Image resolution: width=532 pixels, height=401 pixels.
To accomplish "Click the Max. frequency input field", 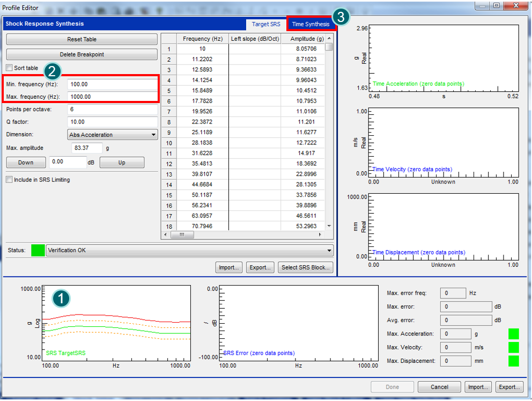I will click(112, 97).
